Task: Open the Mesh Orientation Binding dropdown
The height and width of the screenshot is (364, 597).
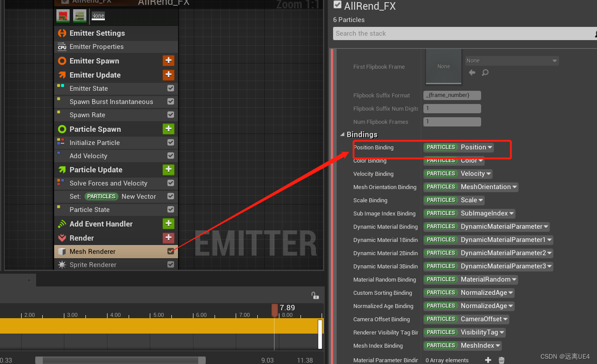Action: coord(513,187)
